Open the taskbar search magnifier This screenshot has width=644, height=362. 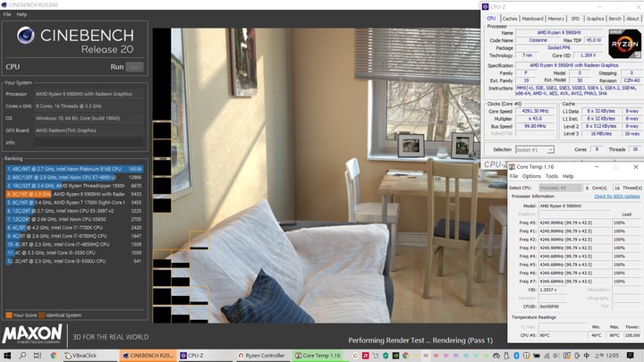coord(22,356)
